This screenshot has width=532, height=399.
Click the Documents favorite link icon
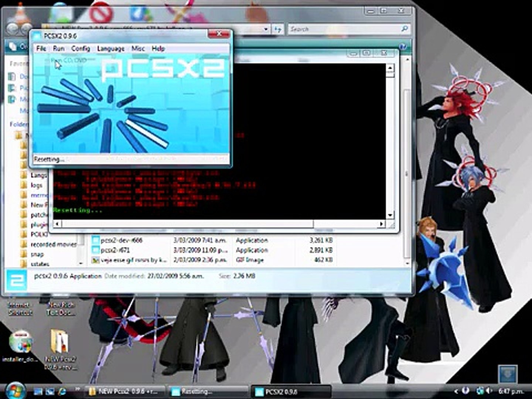point(12,76)
